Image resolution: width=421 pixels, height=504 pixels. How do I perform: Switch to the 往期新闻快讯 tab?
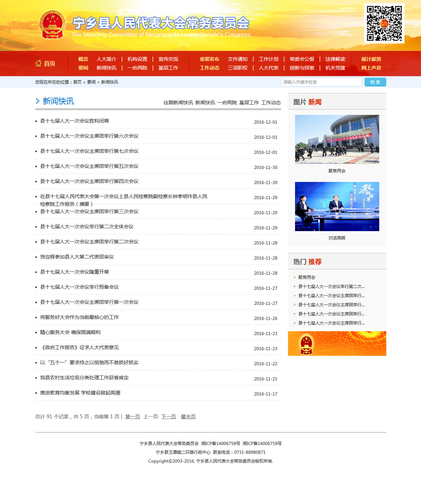[178, 103]
